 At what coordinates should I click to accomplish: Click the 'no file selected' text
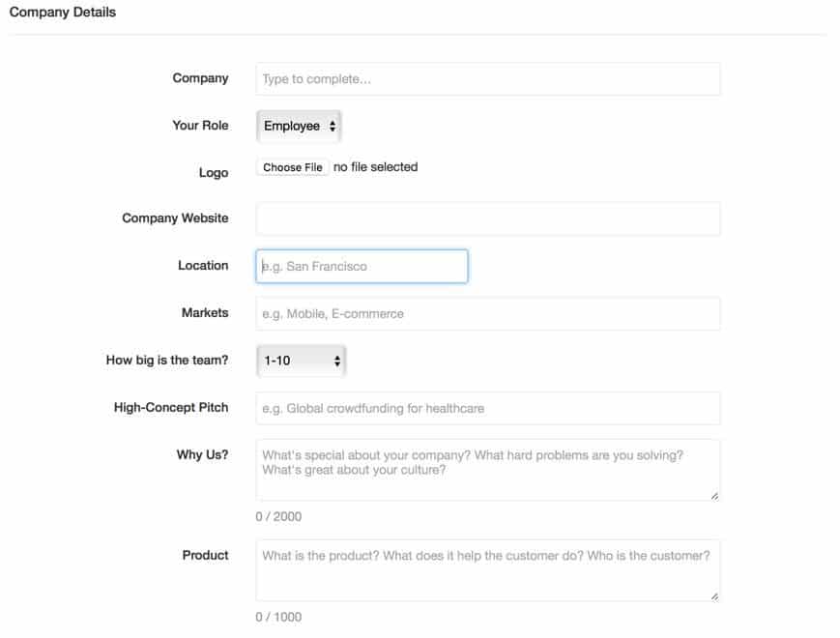376,167
